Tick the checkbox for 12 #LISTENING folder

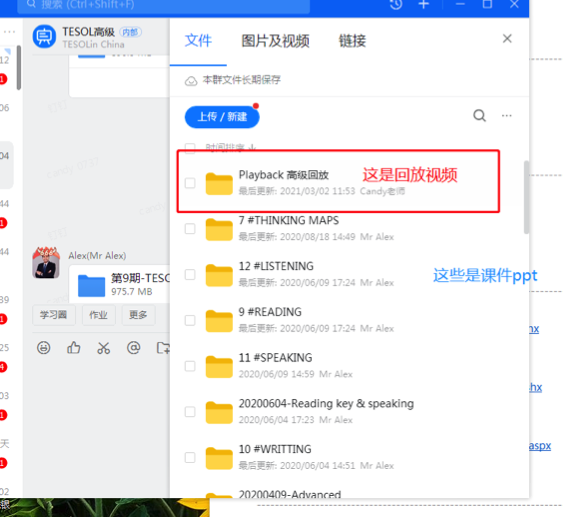pyautogui.click(x=190, y=275)
